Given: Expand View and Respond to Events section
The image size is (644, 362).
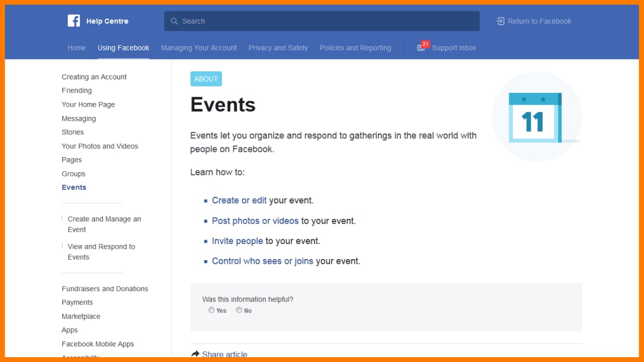Looking at the screenshot, I should (x=100, y=252).
